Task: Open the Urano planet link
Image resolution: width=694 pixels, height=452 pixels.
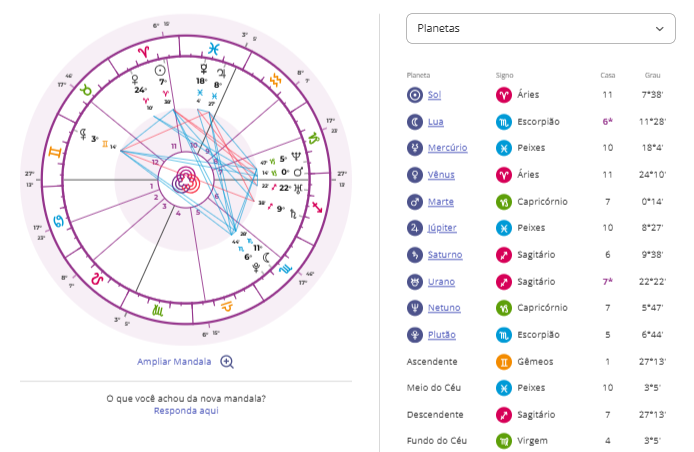Action: [441, 281]
